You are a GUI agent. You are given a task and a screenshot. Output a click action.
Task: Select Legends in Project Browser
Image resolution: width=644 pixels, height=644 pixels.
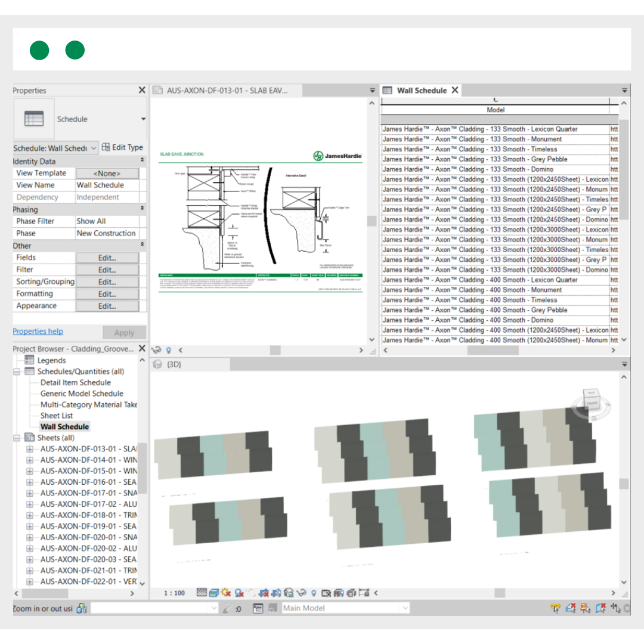(51, 360)
